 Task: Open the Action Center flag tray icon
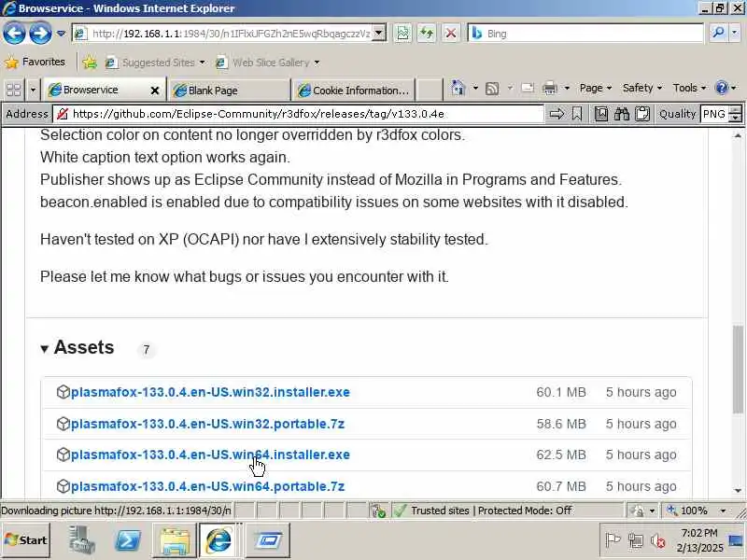pos(613,540)
